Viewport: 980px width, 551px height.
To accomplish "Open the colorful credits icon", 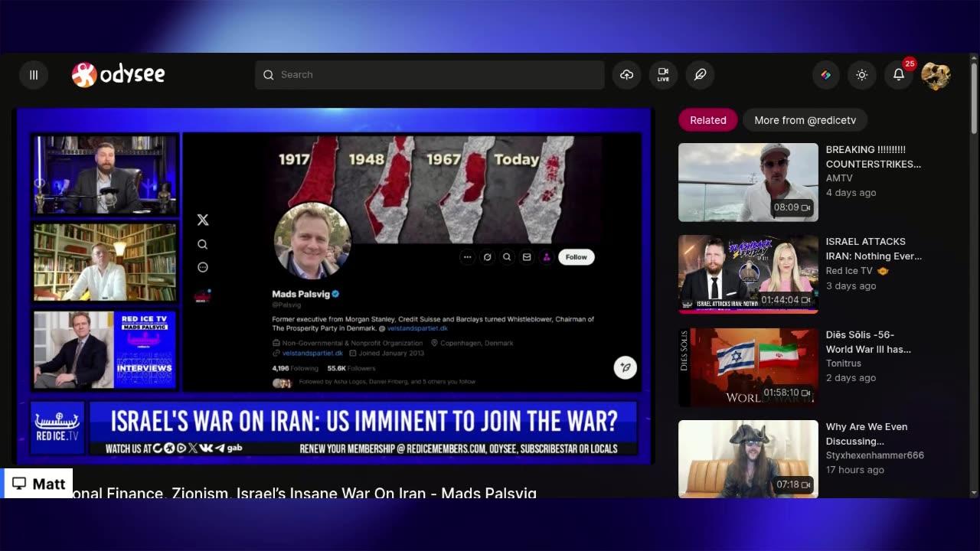I will [x=825, y=75].
